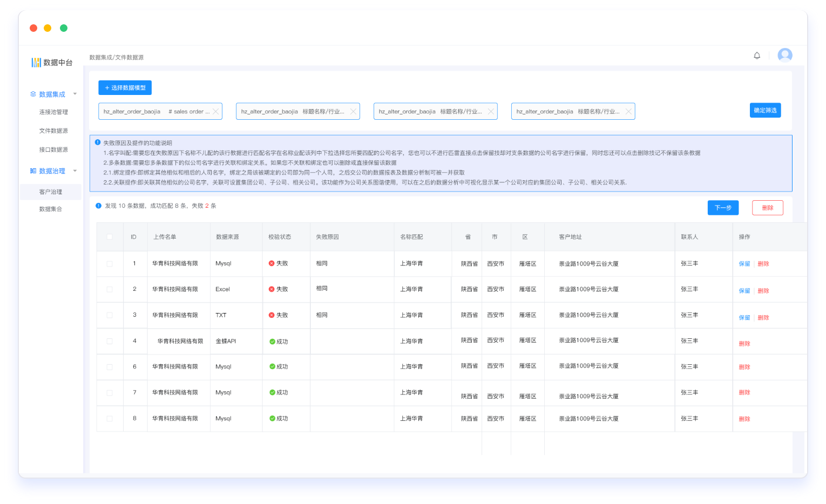Click 删除 in row 7

[744, 392]
